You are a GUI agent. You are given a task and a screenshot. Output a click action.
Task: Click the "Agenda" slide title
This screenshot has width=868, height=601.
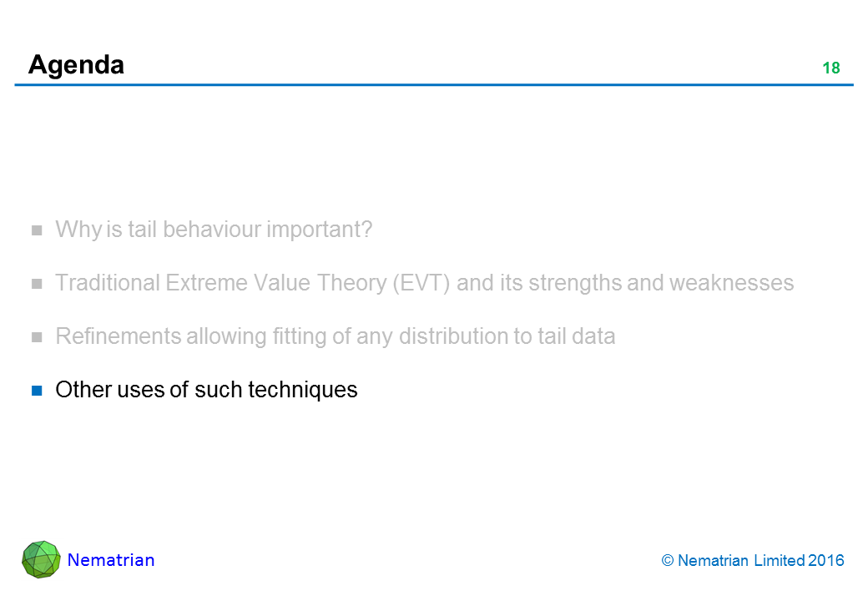tap(76, 64)
